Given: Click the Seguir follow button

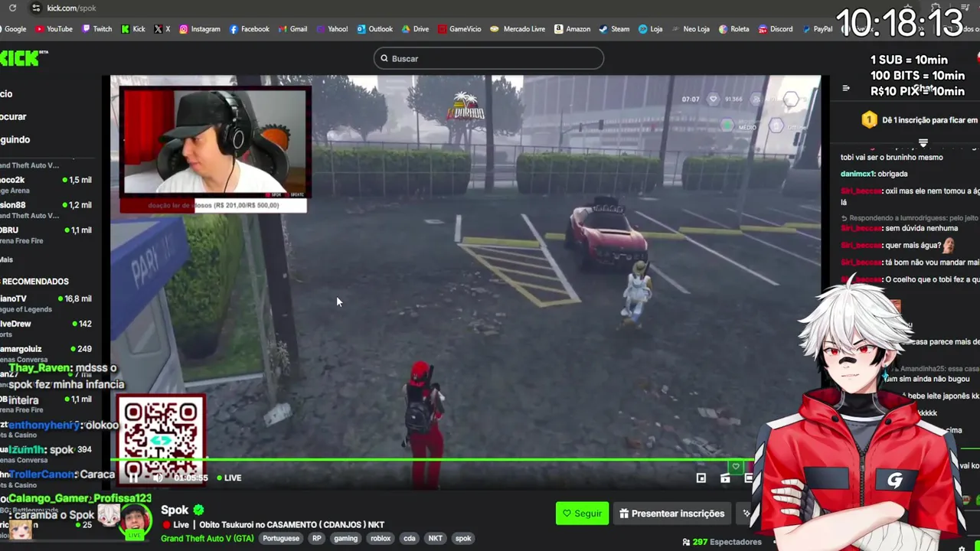Looking at the screenshot, I should point(582,514).
